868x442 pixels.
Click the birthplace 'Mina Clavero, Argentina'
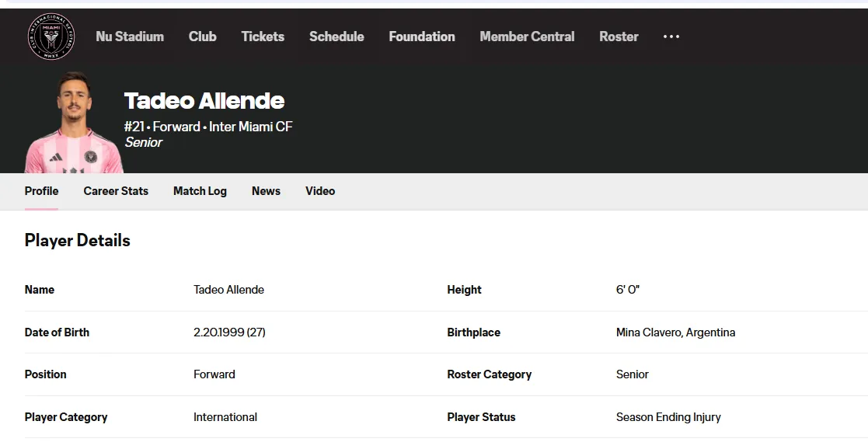[675, 332]
